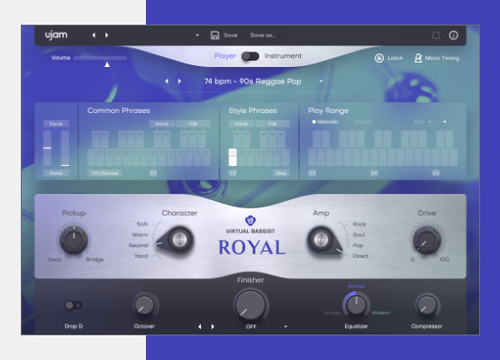Click Vintage equalizer label
The width and height of the screenshot is (500, 360).
click(332, 313)
